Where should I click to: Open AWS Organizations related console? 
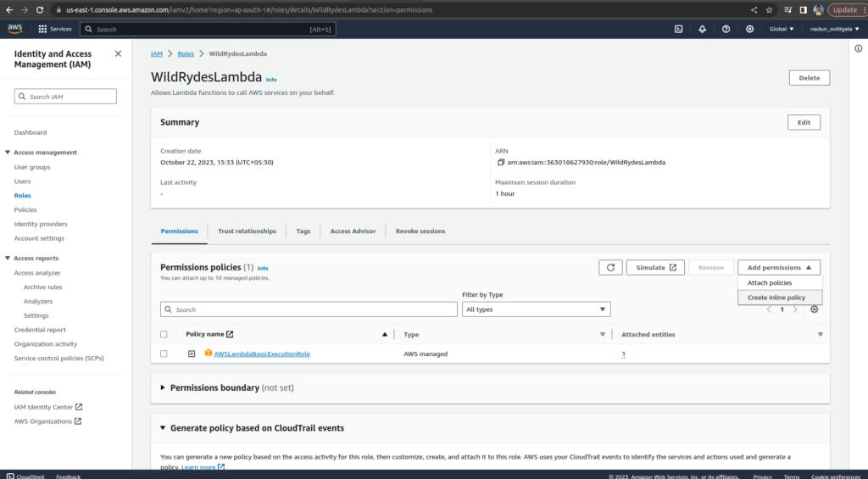point(47,421)
